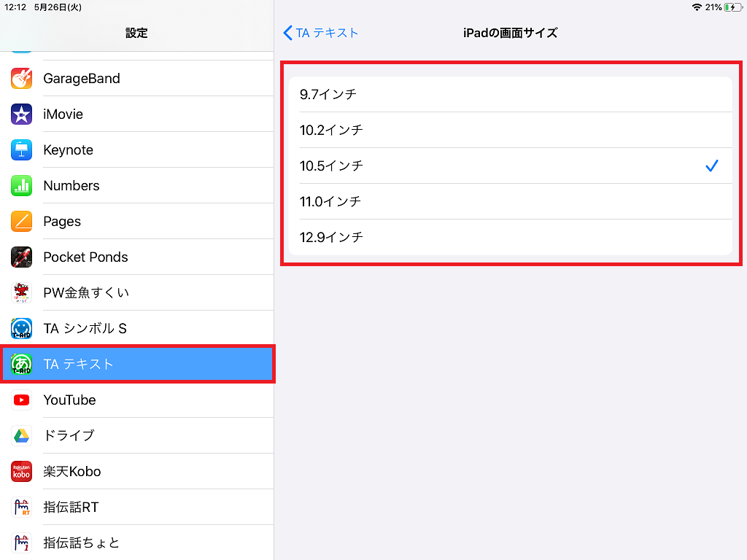Screen dimensions: 747x560
Task: Tap the 12:12 clock in status bar
Action: 15,7
